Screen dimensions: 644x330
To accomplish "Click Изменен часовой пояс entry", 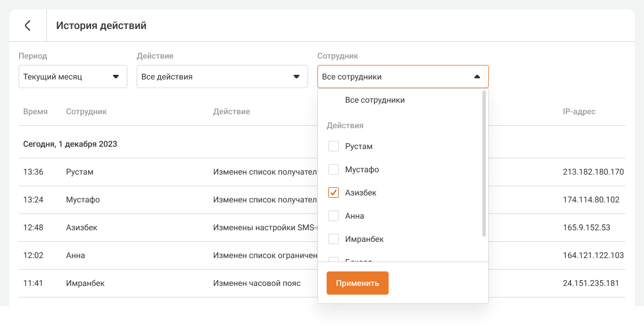I will [257, 283].
